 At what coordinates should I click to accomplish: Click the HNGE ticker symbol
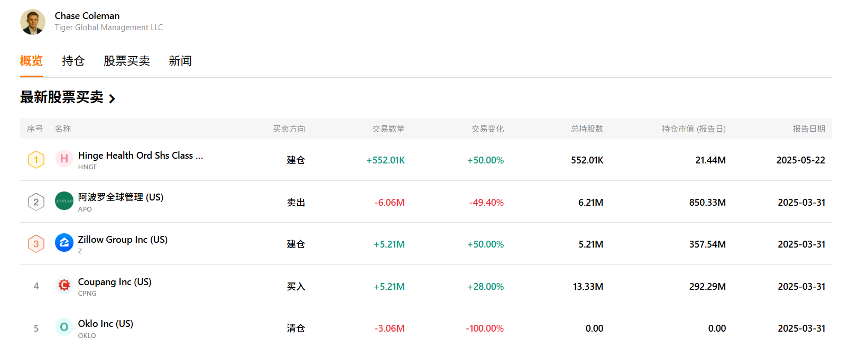point(88,167)
